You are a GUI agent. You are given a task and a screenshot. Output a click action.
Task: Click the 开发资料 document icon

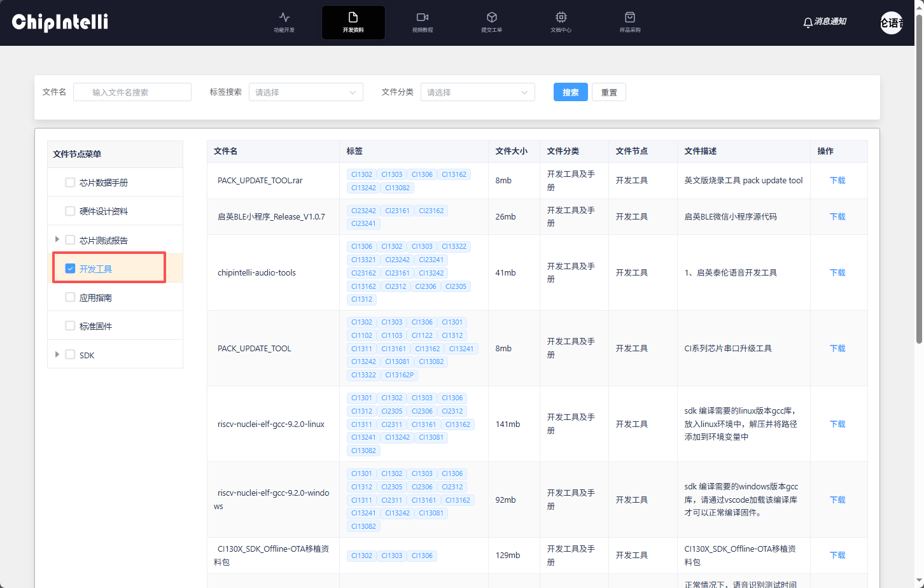click(x=353, y=17)
